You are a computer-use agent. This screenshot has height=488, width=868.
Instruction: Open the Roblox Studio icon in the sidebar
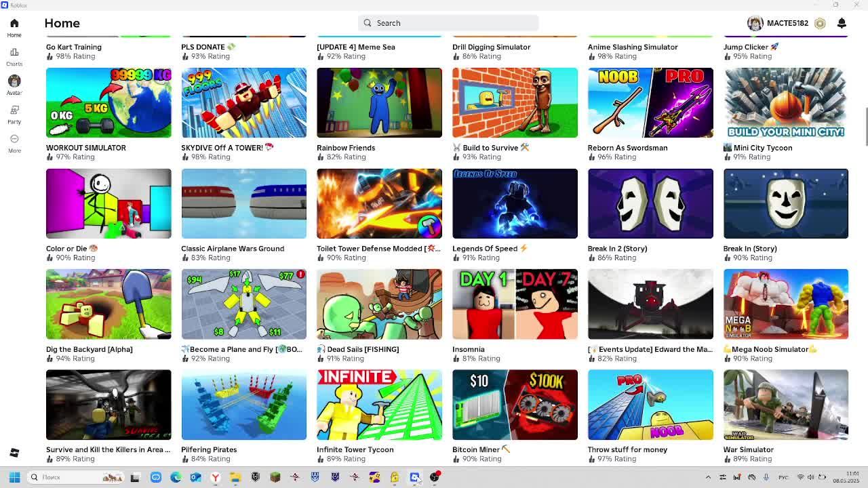14,453
